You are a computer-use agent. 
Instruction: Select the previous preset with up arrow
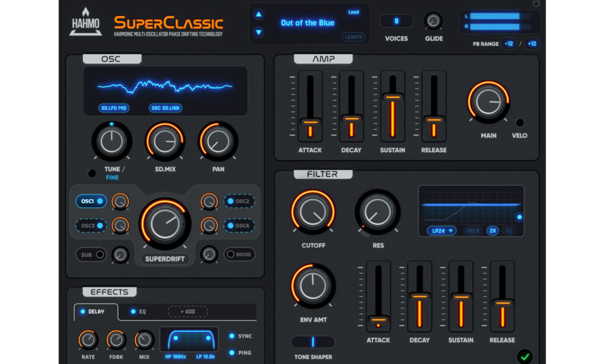258,15
